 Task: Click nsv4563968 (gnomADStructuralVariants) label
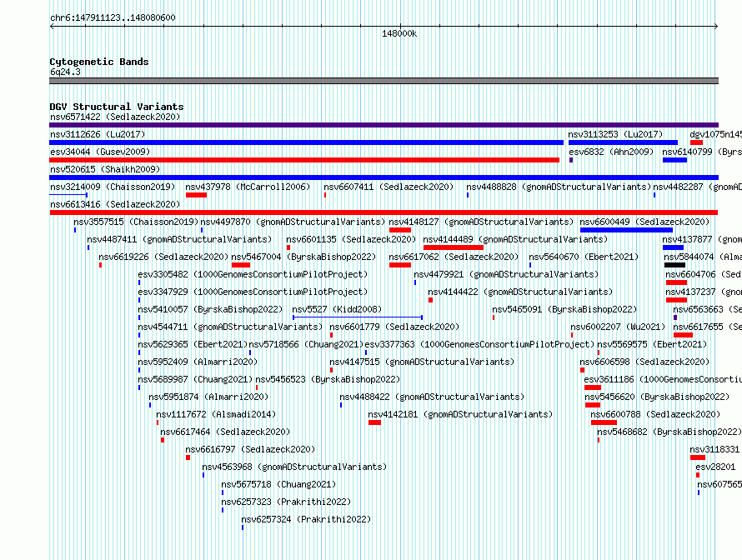click(x=294, y=467)
